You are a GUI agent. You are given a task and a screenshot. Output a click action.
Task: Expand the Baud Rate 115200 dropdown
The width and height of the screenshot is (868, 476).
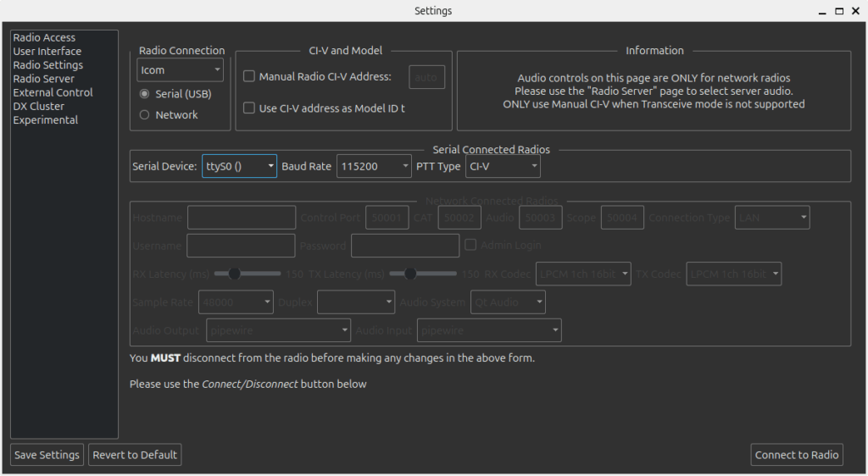click(x=374, y=166)
